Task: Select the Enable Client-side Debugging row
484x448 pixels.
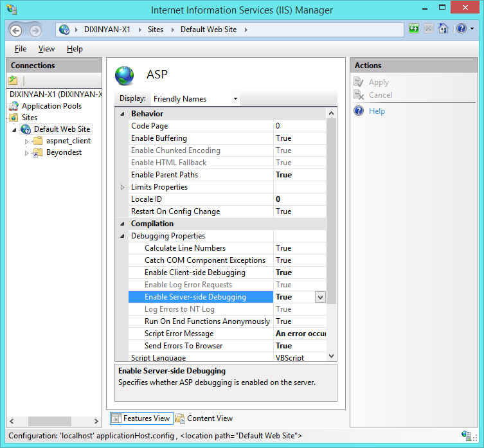Action: [227, 273]
